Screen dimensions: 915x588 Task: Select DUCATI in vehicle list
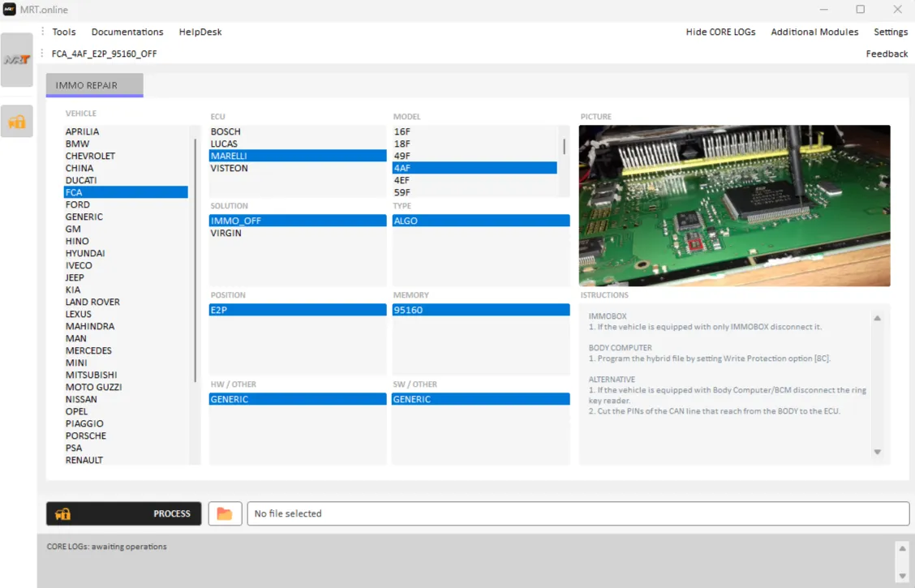[x=126, y=180]
